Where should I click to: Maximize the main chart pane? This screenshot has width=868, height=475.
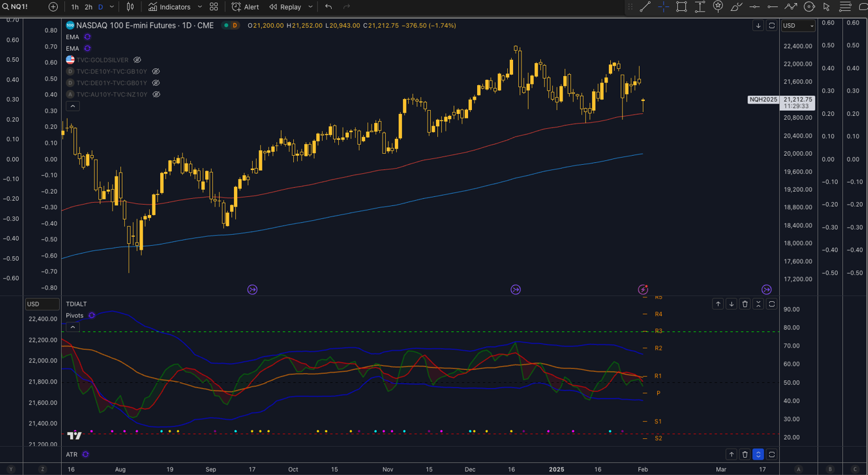tap(772, 26)
